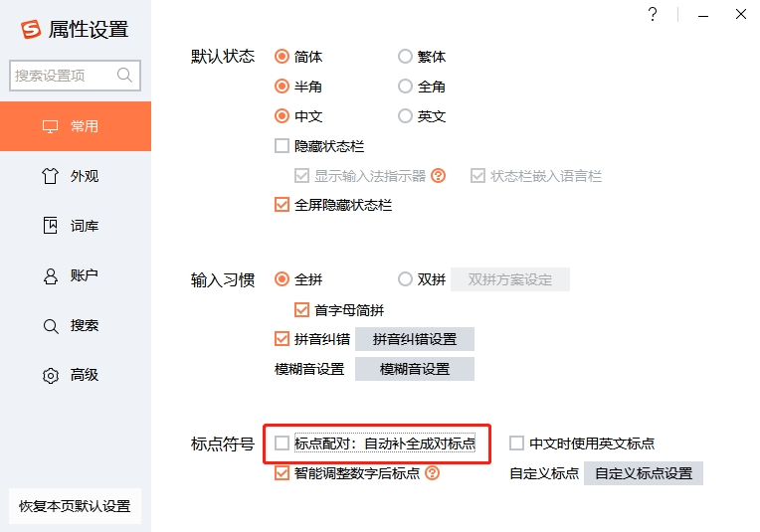Screen dimensions: 760x532
Task: Click the 属性设置 title text
Action: tap(89, 29)
